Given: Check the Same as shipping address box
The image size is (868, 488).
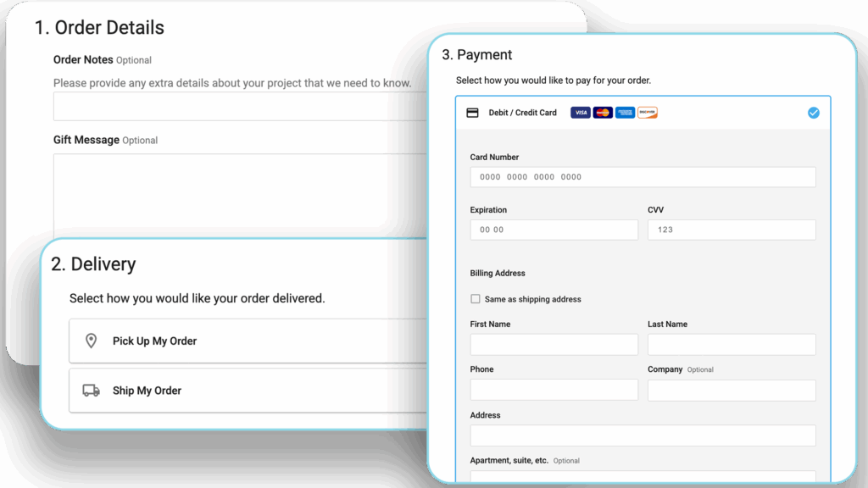Looking at the screenshot, I should click(476, 299).
